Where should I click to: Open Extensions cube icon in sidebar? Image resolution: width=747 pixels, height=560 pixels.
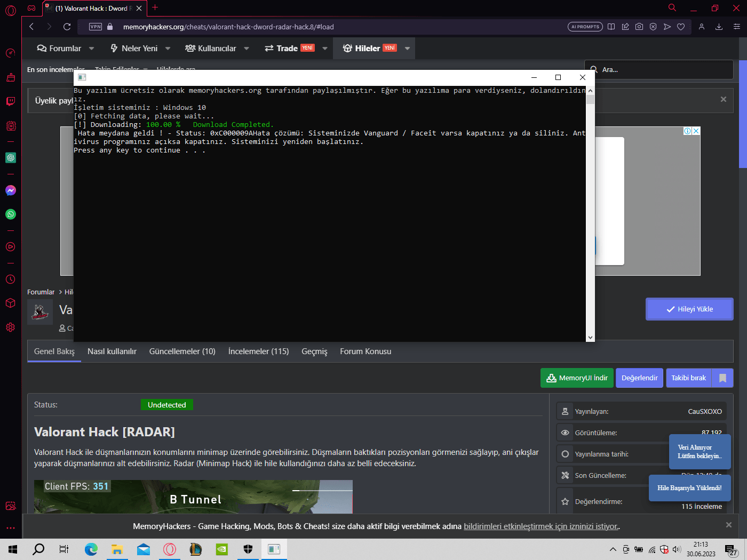pos(11,303)
